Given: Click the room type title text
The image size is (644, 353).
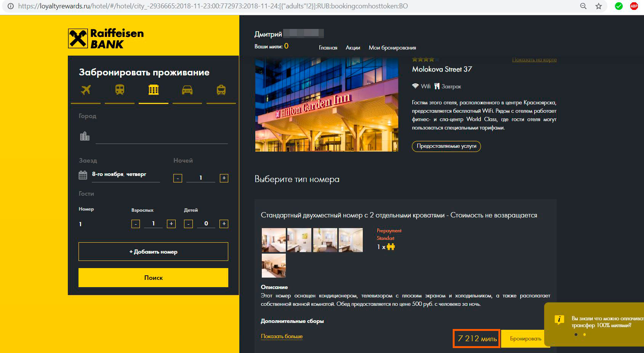Looking at the screenshot, I should pyautogui.click(x=399, y=215).
